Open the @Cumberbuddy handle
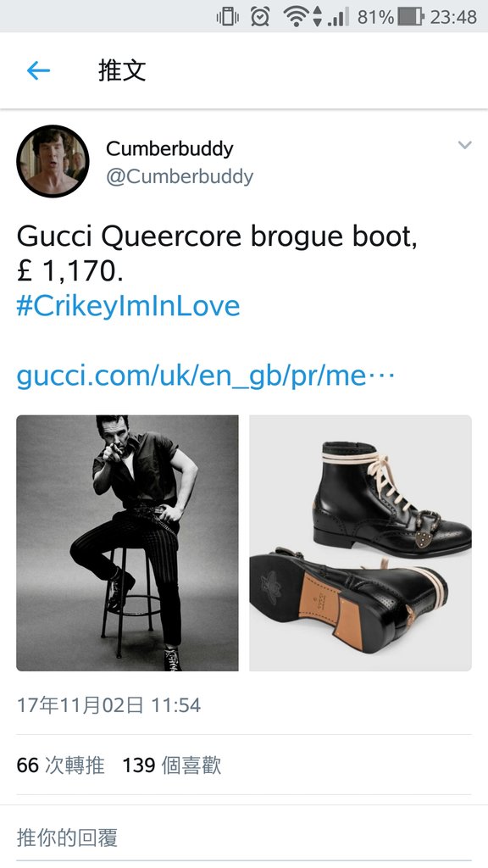This screenshot has height=868, width=488. (x=180, y=176)
